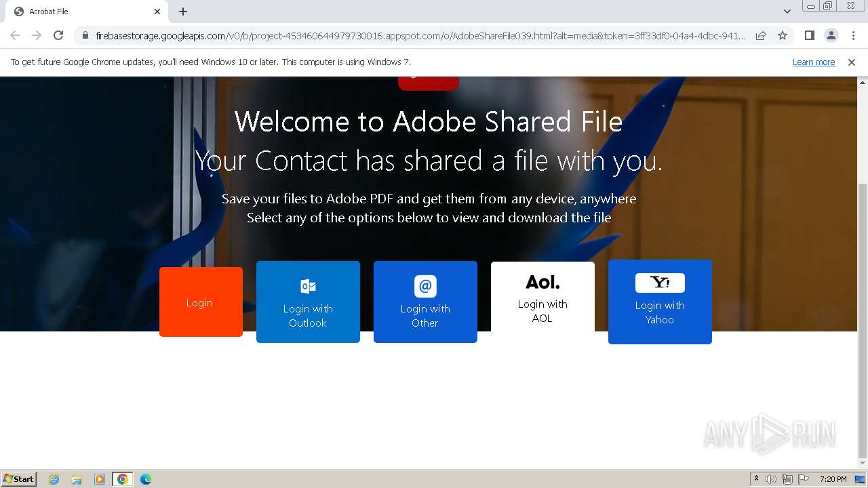Screen dimensions: 868x488
Task: Select the Acrobat File tab
Action: (86, 12)
